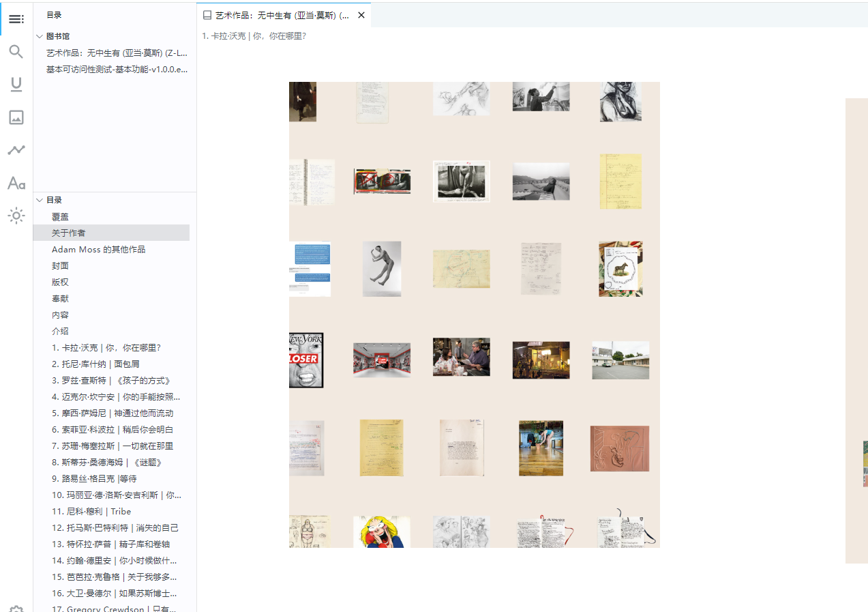Switch to the 艺术作品：无中生有 (亚当·莫斯) tab
868x612 pixels.
click(x=282, y=15)
